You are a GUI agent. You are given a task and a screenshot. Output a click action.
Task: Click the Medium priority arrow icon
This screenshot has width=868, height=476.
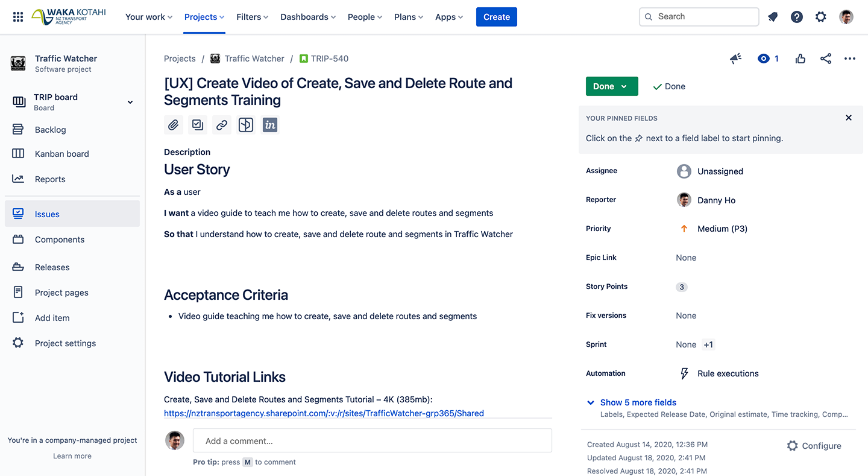click(684, 229)
